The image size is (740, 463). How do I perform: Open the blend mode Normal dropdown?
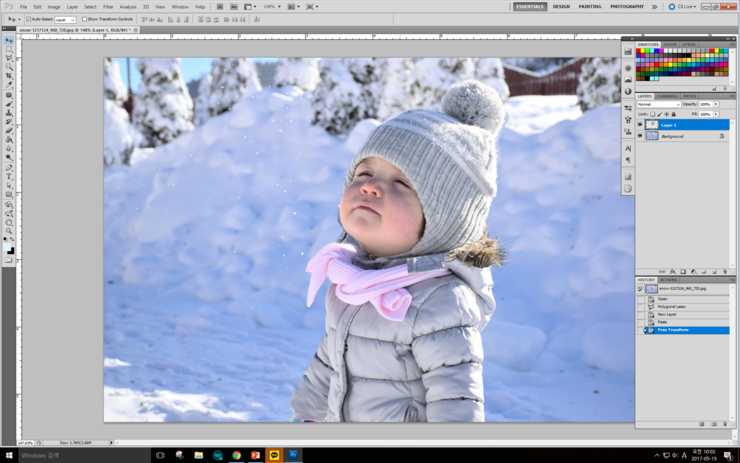(658, 104)
